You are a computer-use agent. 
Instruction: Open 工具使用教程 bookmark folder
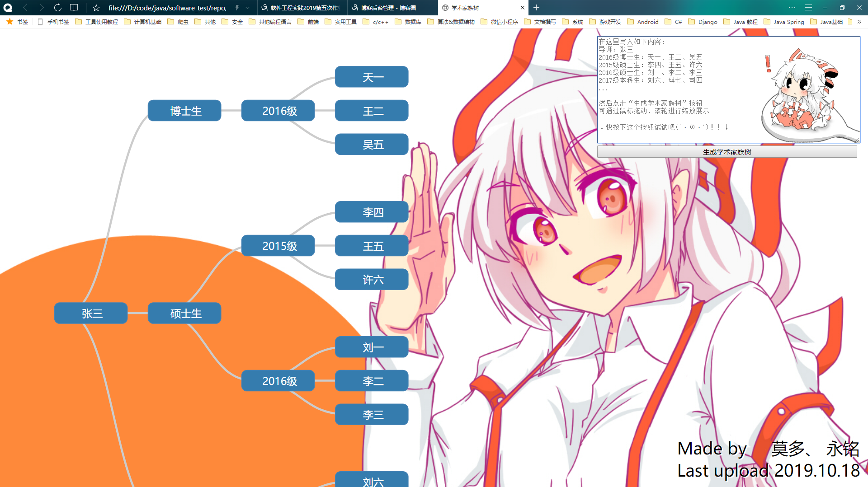tap(97, 22)
